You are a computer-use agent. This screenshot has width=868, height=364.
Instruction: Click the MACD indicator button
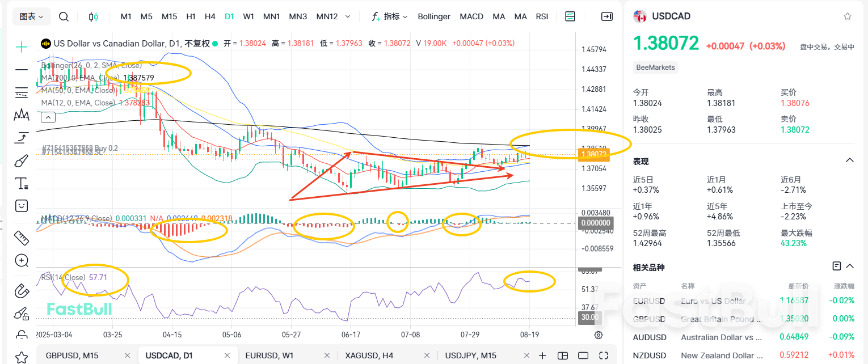tap(471, 16)
